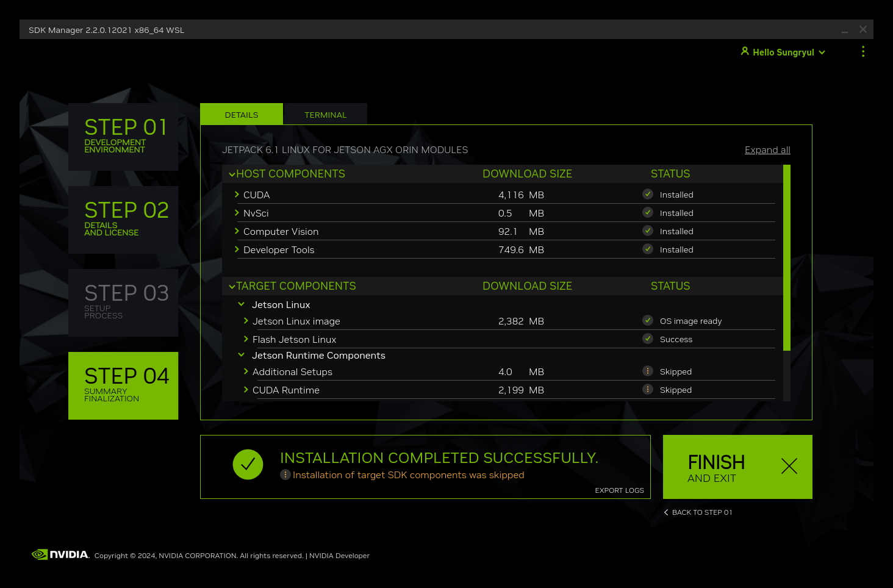893x588 pixels.
Task: Click the NvSci Installed status check icon
Action: tap(648, 212)
